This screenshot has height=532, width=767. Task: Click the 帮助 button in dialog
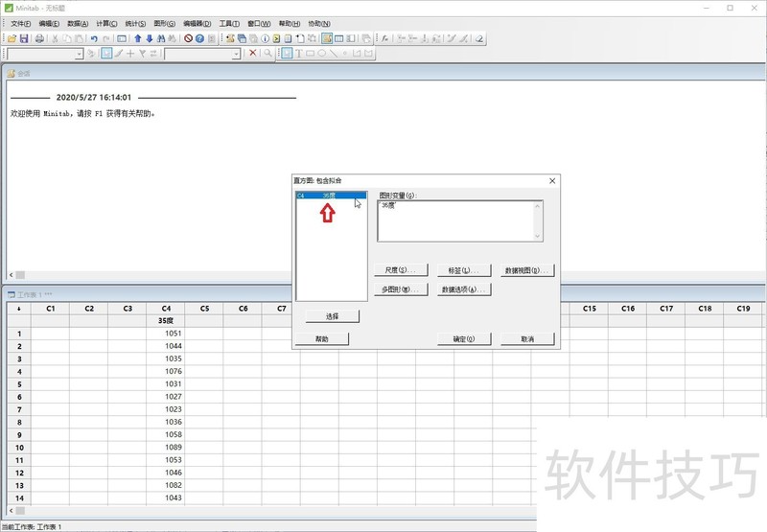coord(322,339)
